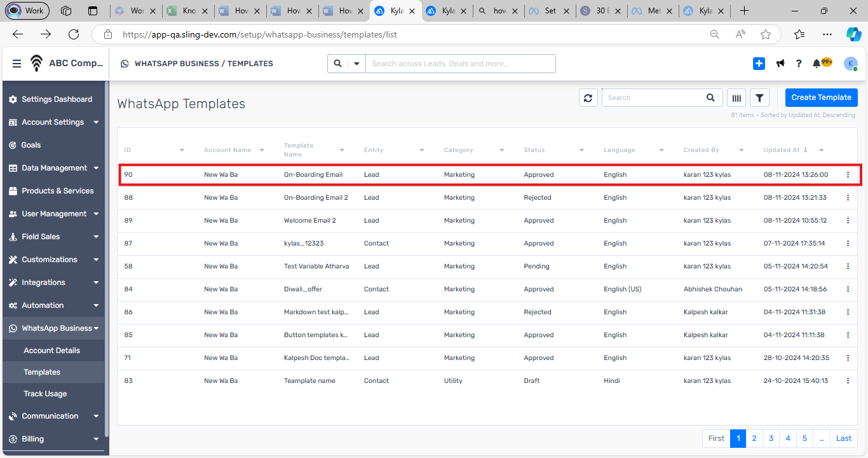
Task: Open the column manager icon
Action: tap(736, 98)
